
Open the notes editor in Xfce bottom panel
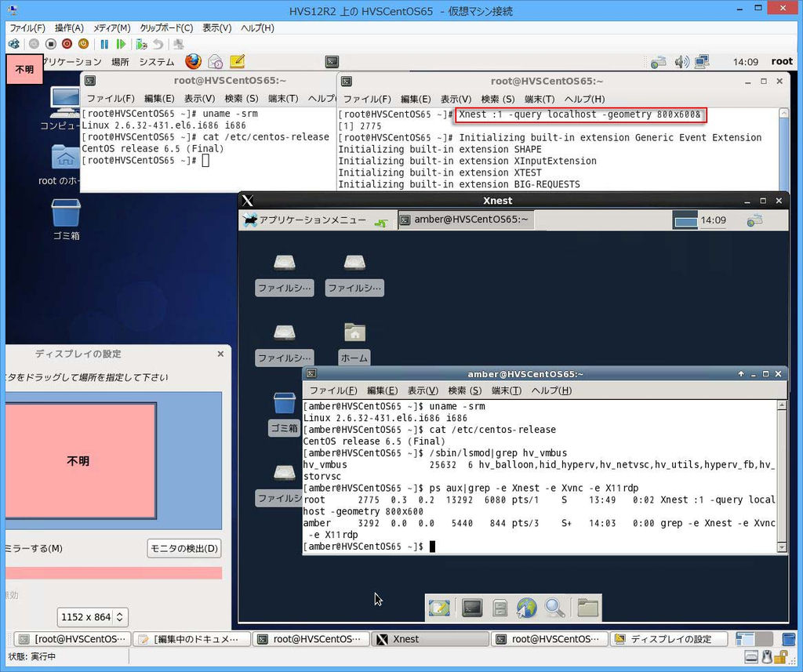pos(439,608)
